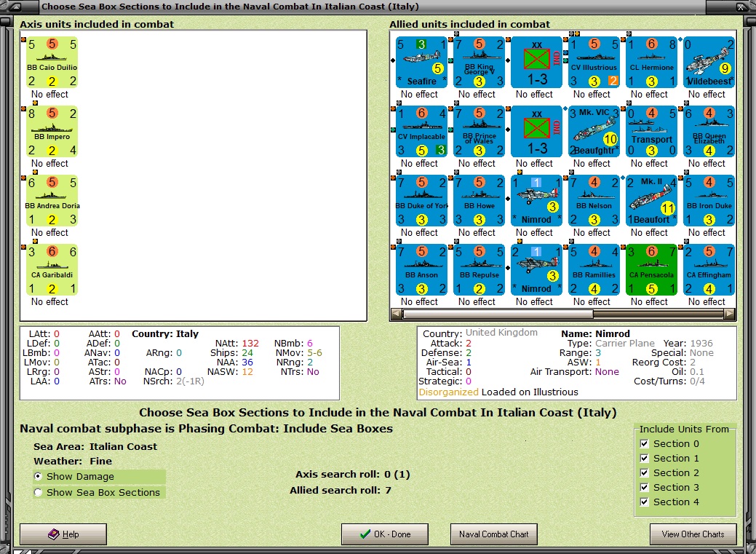Select the Seafire aircraft counter
Screen dimensions: 756x554
421,63
